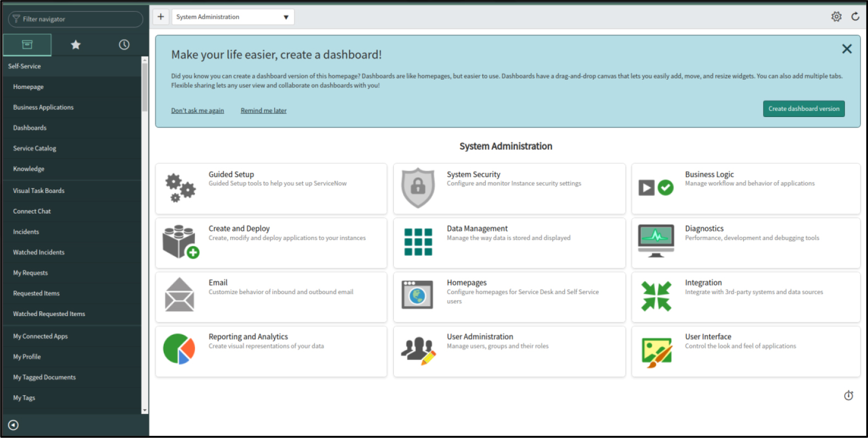
Task: Open the User Administration people icon
Action: [x=418, y=351]
